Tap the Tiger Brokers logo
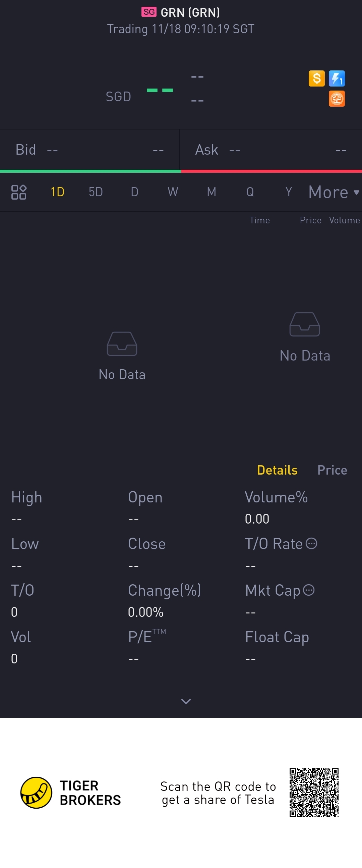The width and height of the screenshot is (362, 868). click(71, 793)
